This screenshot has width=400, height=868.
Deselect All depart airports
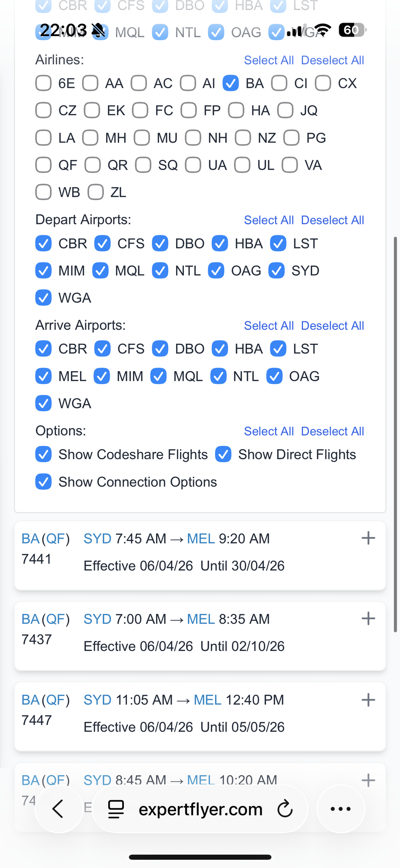(x=332, y=220)
